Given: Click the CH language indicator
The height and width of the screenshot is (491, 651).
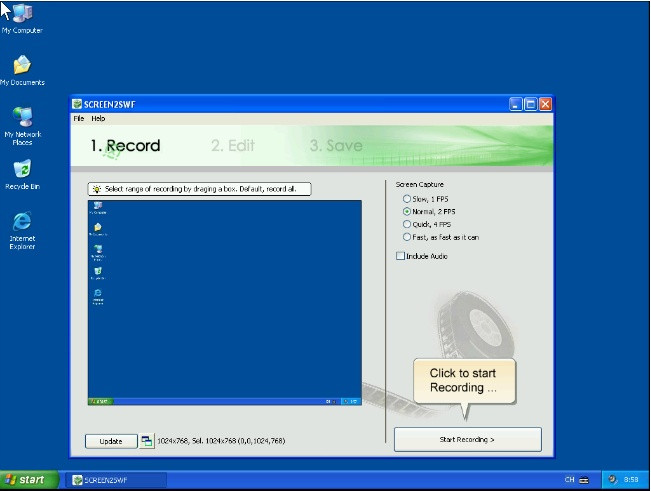Looking at the screenshot, I should pyautogui.click(x=569, y=479).
